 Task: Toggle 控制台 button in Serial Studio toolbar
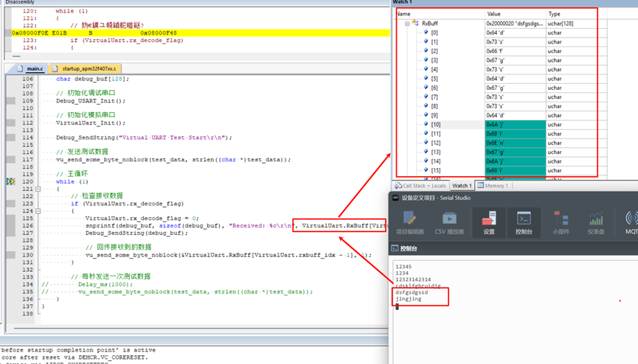coord(524,223)
